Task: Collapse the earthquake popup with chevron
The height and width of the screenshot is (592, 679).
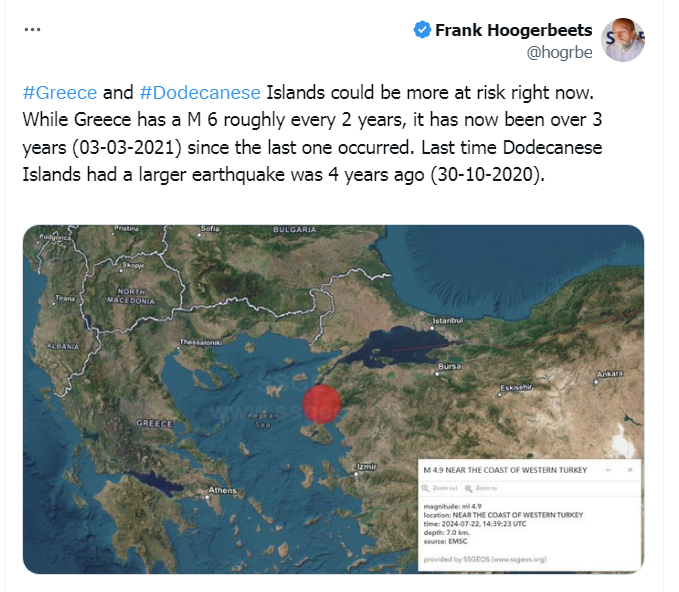Action: click(x=608, y=469)
